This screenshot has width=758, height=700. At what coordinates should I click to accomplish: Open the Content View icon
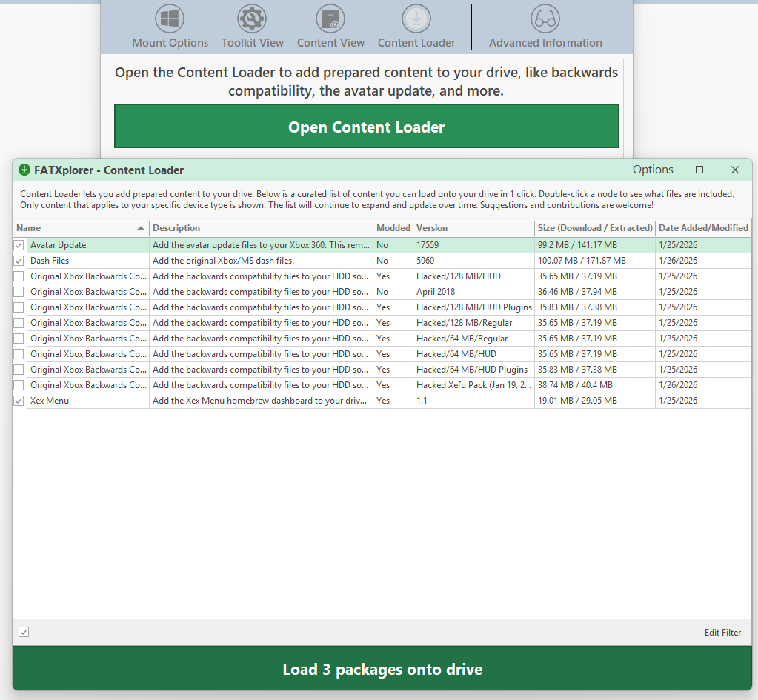tap(330, 19)
